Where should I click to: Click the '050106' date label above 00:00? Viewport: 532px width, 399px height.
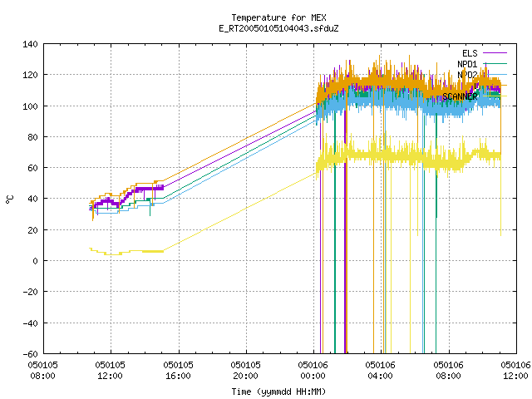[x=313, y=365]
